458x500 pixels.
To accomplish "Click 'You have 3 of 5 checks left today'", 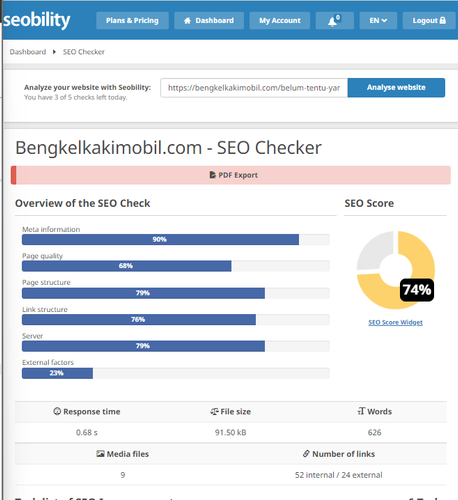I will 75,97.
